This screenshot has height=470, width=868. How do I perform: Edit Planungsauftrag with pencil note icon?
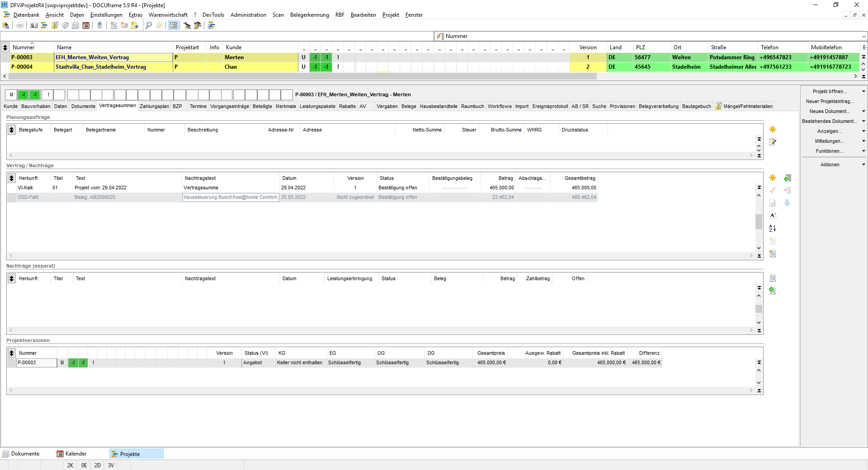773,142
